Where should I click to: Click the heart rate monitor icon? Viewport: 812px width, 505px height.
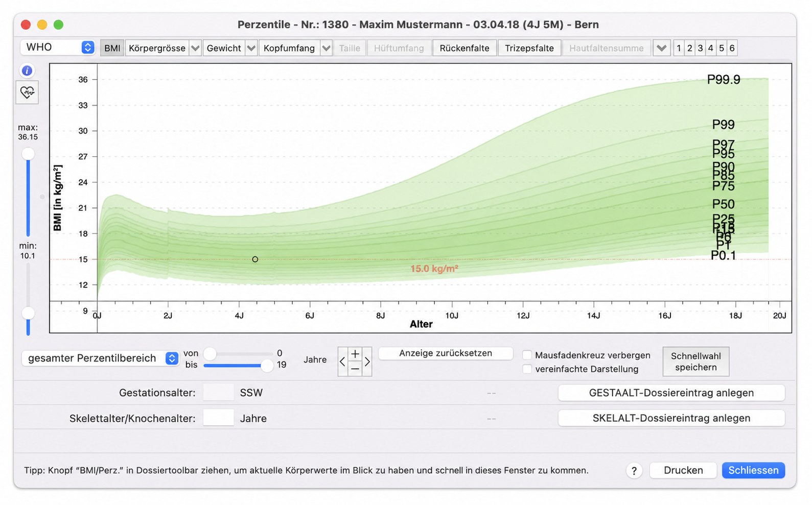coord(27,92)
